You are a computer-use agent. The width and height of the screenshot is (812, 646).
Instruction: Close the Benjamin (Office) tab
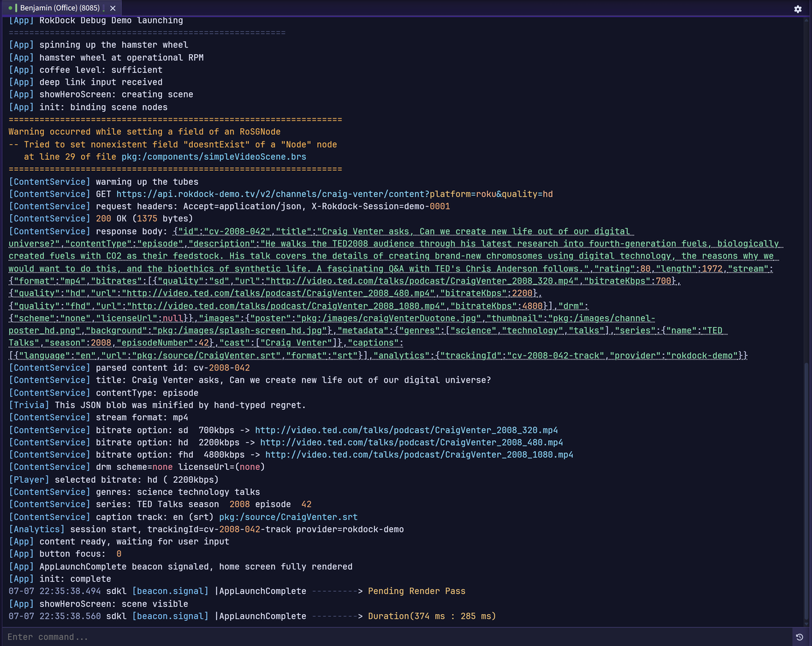coord(112,8)
